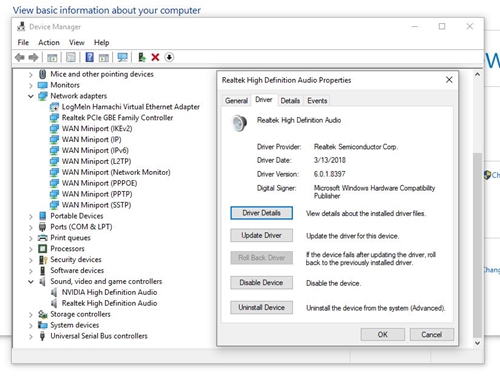Expand the Monitors category
Screen dimensions: 500x377
click(x=31, y=86)
